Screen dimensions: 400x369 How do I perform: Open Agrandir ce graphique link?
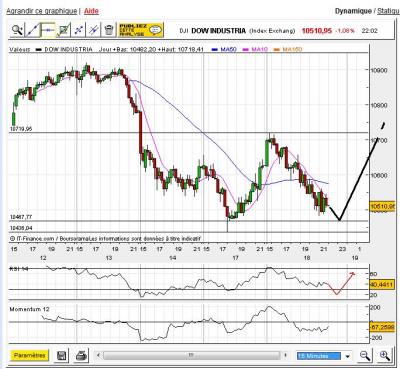tap(42, 11)
